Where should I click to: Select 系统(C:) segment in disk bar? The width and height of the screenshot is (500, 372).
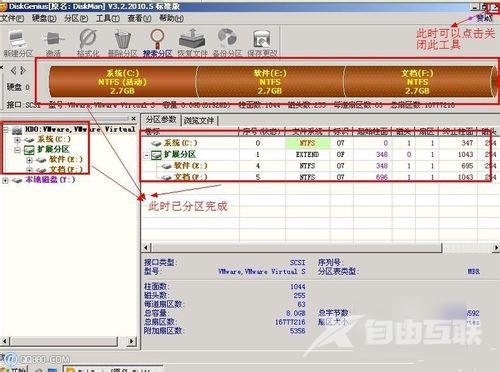pyautogui.click(x=122, y=82)
